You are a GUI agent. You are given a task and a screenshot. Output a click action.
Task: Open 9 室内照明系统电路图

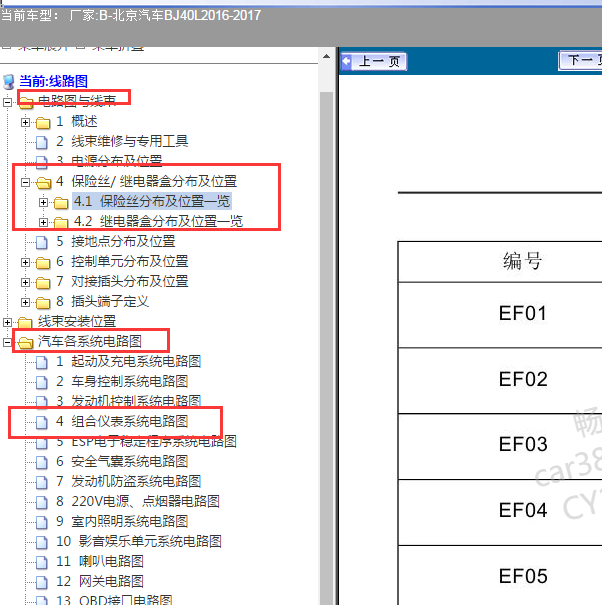click(122, 522)
